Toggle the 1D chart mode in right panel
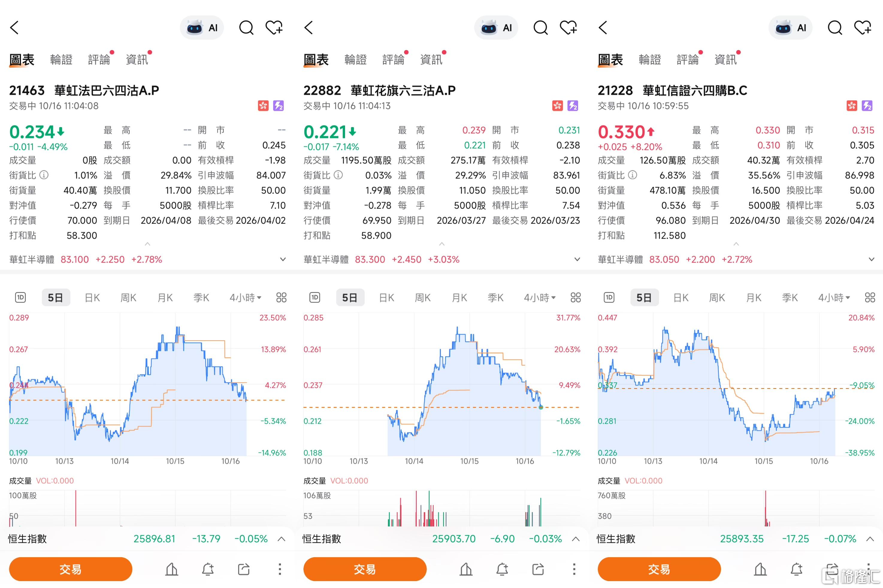 609,298
